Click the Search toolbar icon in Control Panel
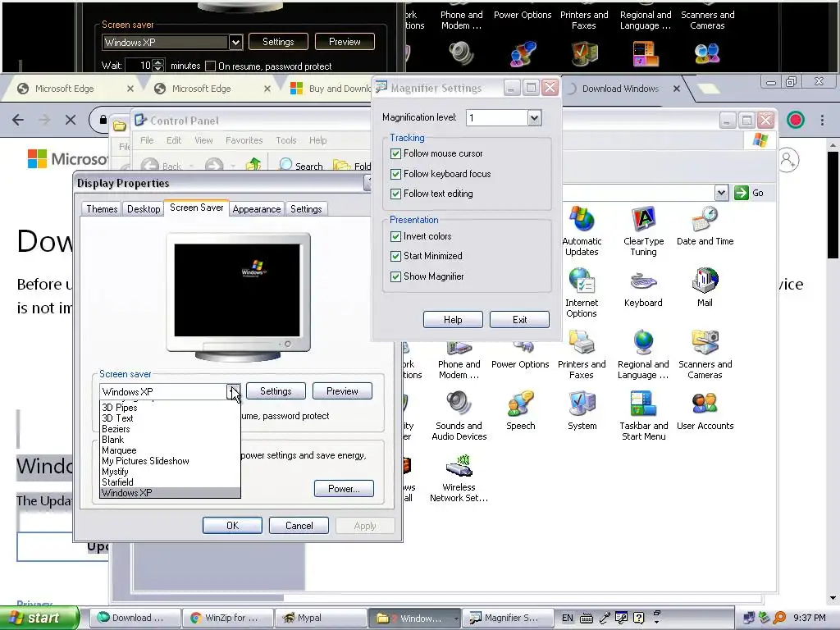The image size is (840, 630). click(301, 166)
